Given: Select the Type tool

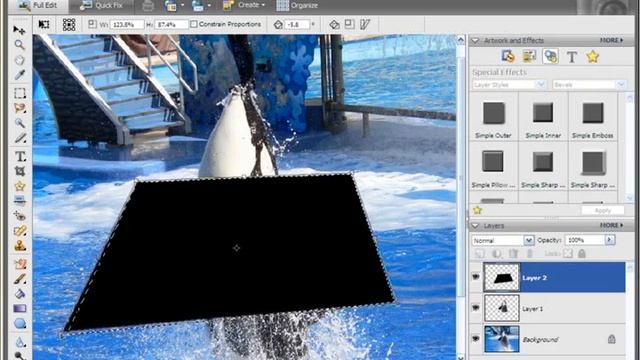Looking at the screenshot, I should [20, 156].
